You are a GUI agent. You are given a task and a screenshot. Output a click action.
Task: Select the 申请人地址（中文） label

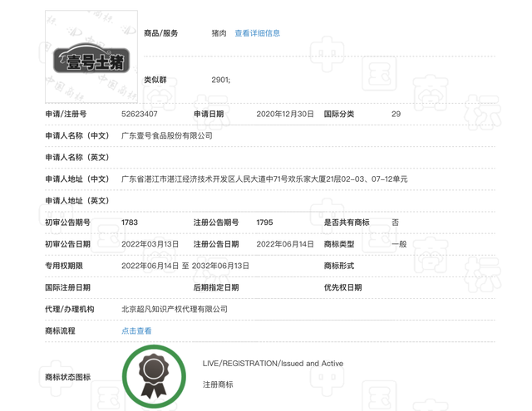[77, 179]
